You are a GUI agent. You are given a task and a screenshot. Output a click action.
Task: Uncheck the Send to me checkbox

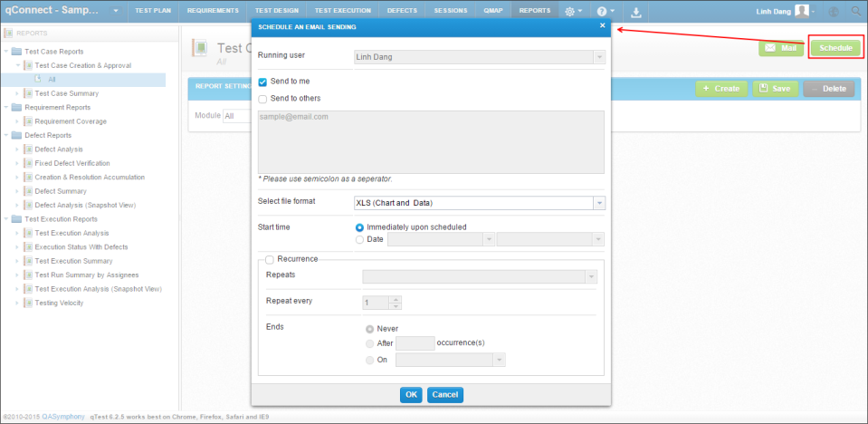[x=262, y=82]
